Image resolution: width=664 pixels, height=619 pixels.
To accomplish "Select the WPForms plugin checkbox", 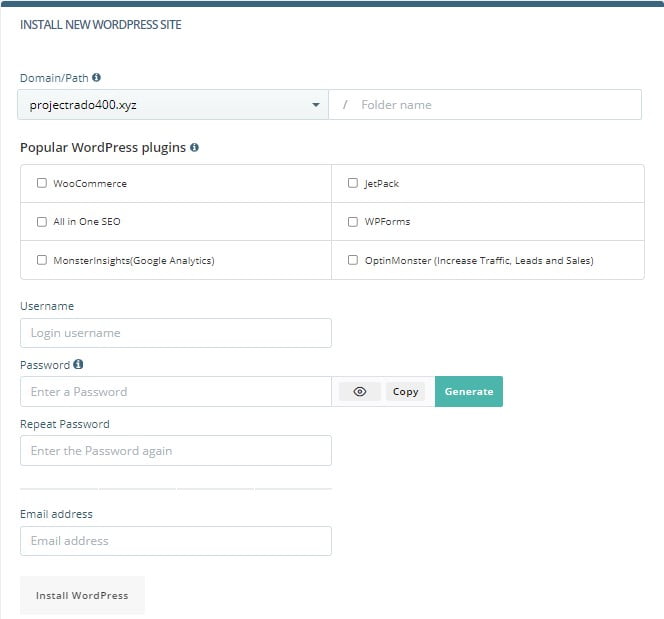I will click(x=353, y=221).
